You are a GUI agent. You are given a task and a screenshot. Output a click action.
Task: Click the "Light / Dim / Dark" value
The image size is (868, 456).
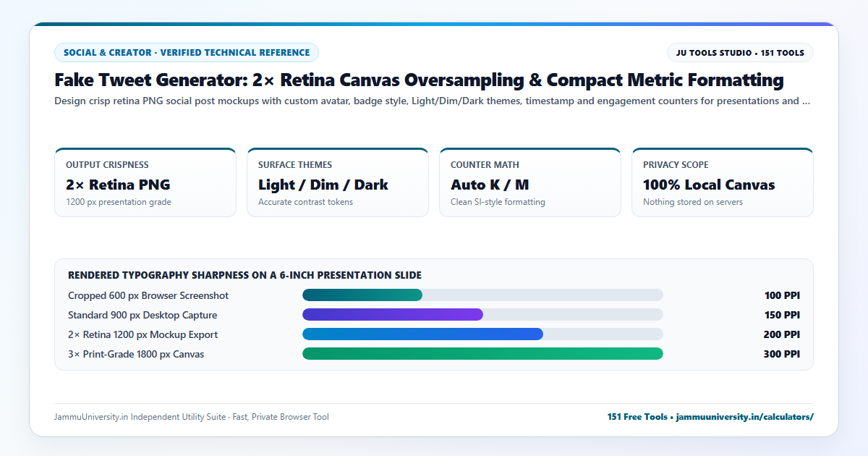point(323,185)
